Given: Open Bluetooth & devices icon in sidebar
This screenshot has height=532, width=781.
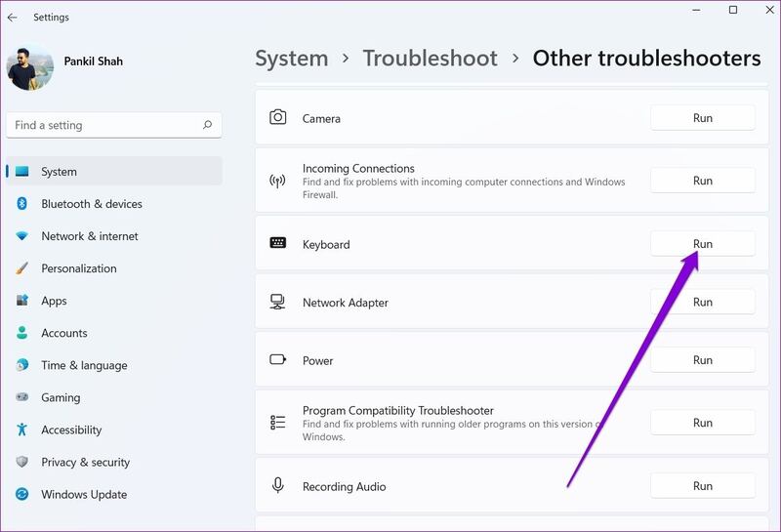Looking at the screenshot, I should coord(21,204).
